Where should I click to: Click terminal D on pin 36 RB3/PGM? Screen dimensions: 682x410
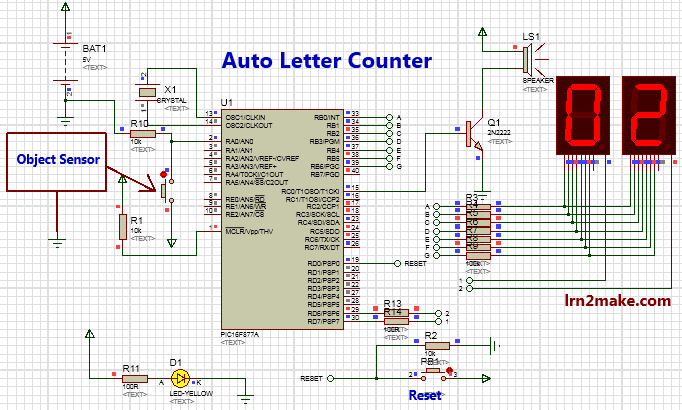point(389,142)
